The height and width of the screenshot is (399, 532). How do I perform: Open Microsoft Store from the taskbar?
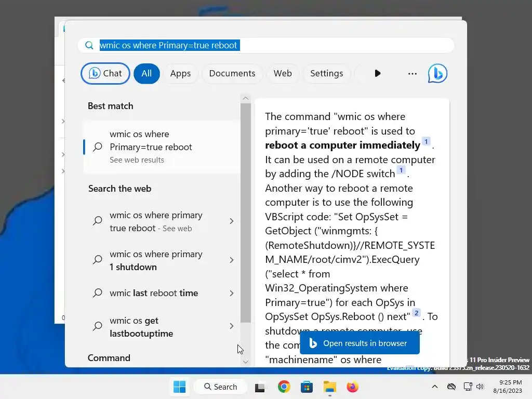coord(307,387)
